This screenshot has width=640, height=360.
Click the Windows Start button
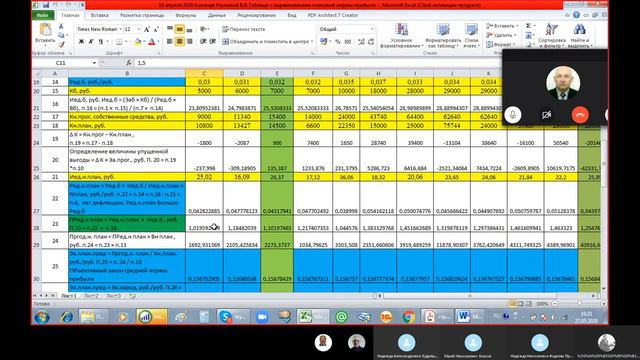[x=42, y=317]
